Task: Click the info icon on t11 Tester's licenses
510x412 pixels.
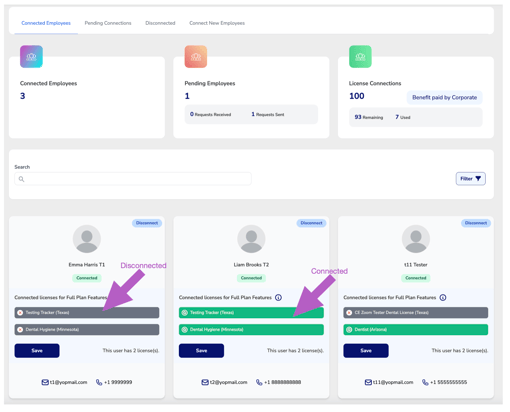Action: coord(443,297)
